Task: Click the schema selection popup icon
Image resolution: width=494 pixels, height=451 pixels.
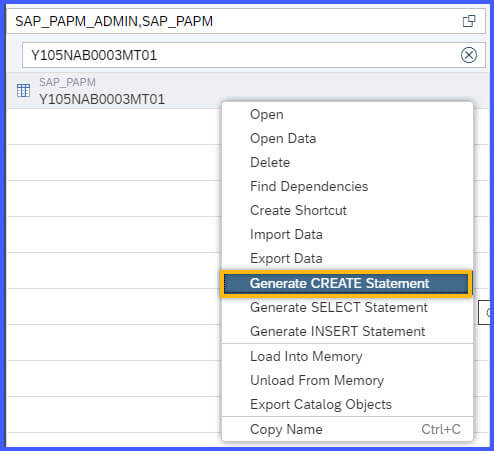Action: pyautogui.click(x=469, y=21)
